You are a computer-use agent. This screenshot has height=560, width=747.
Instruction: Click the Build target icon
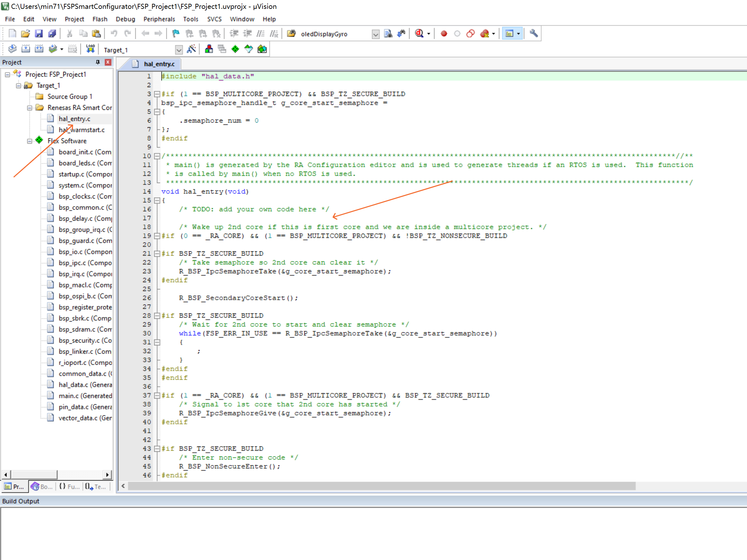(x=26, y=49)
